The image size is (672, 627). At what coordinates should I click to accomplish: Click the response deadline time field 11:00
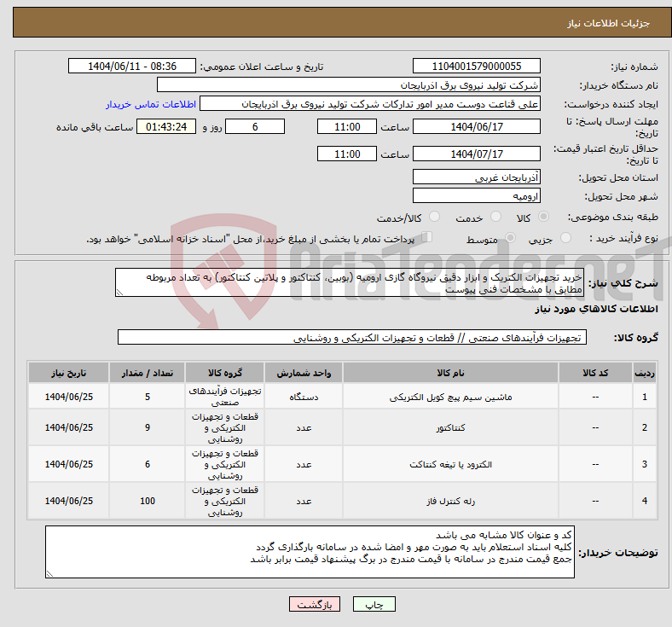[x=347, y=126]
